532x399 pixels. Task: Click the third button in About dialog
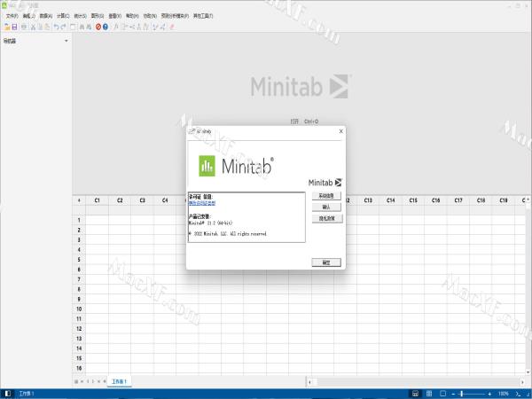(327, 218)
